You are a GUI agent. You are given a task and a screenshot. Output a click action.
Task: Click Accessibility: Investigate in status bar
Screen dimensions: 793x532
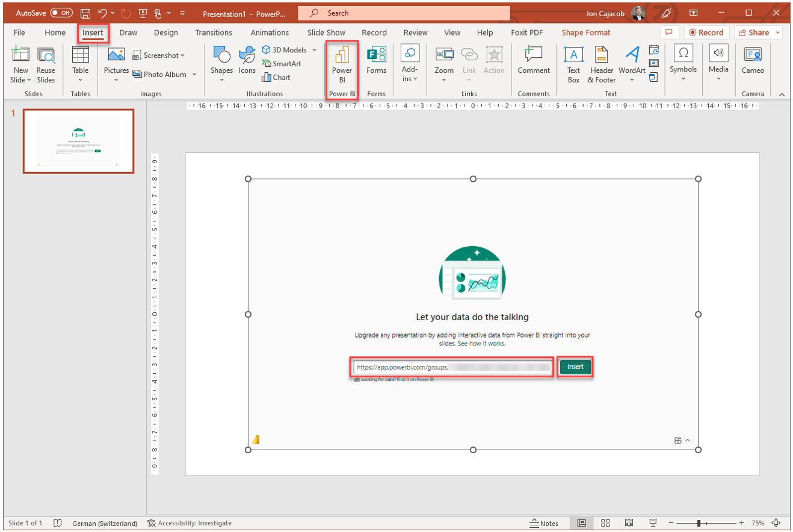[x=190, y=523]
